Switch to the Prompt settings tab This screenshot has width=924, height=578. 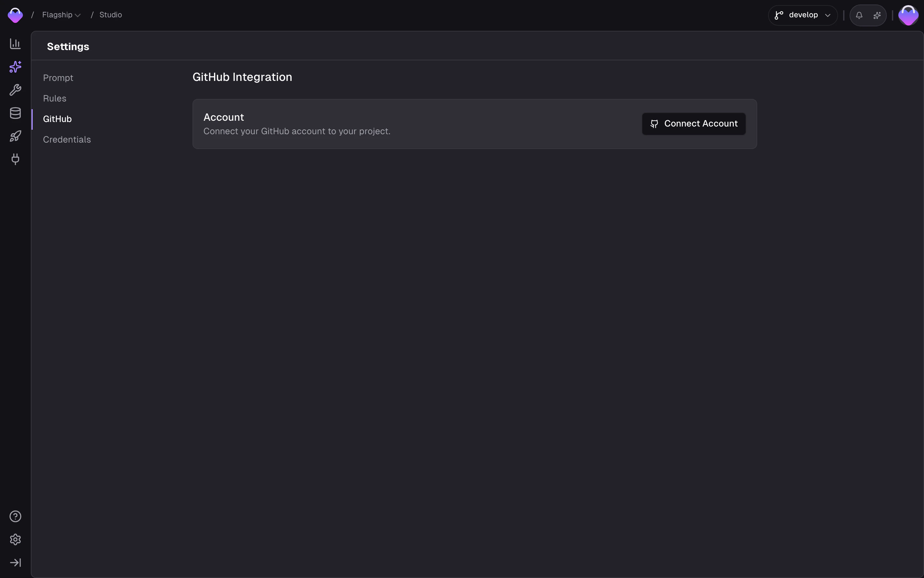[58, 78]
